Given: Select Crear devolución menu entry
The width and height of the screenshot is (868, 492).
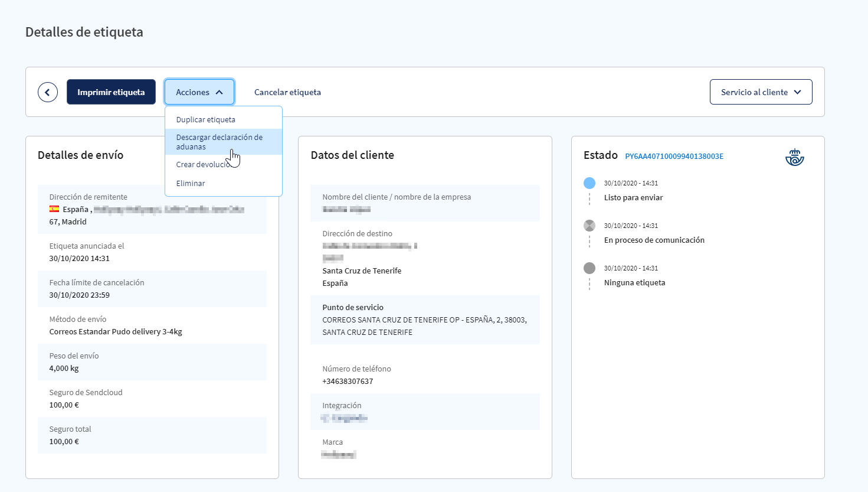Looking at the screenshot, I should coord(224,164).
